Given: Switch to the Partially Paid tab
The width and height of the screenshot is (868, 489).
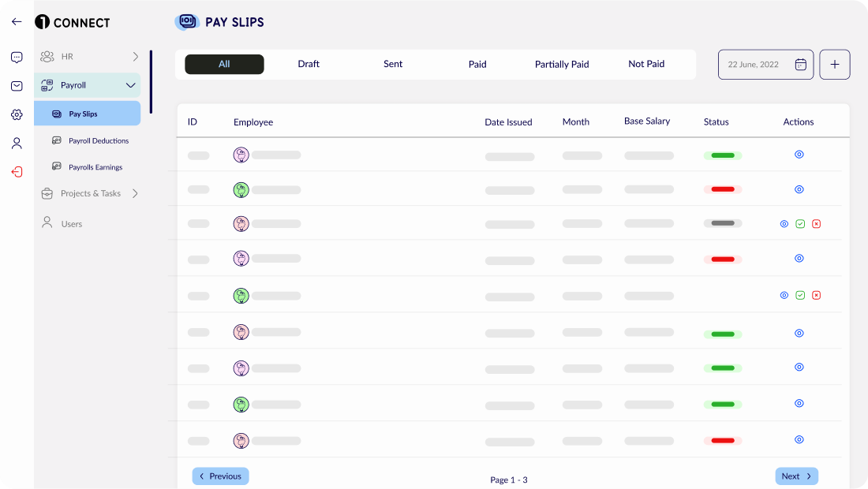Looking at the screenshot, I should tap(562, 64).
